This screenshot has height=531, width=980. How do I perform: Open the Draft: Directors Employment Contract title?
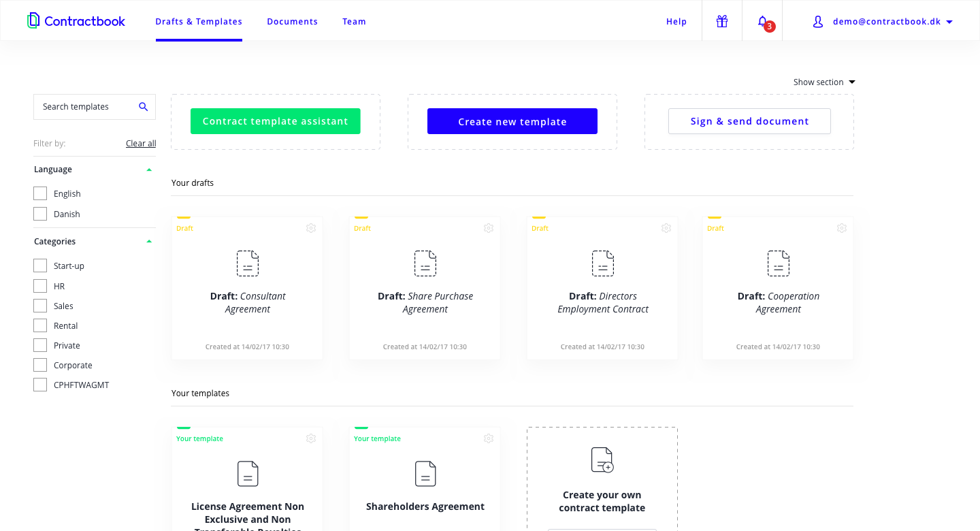603,302
